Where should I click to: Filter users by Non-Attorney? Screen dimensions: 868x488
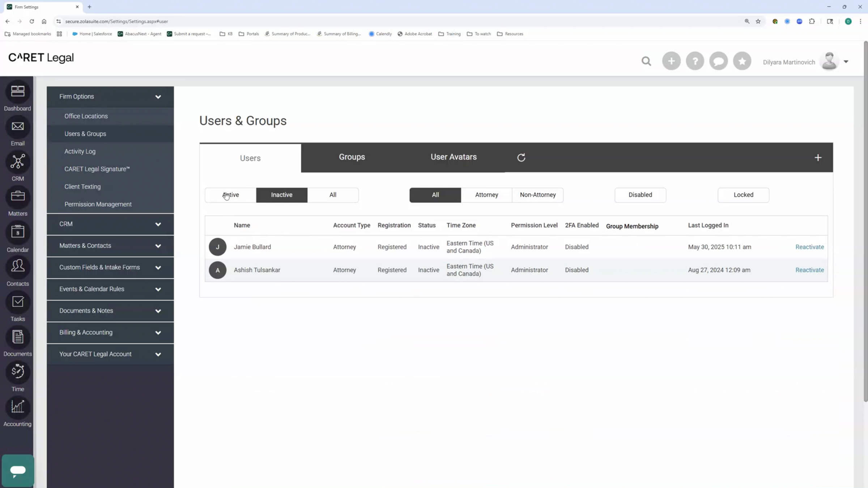click(x=538, y=195)
